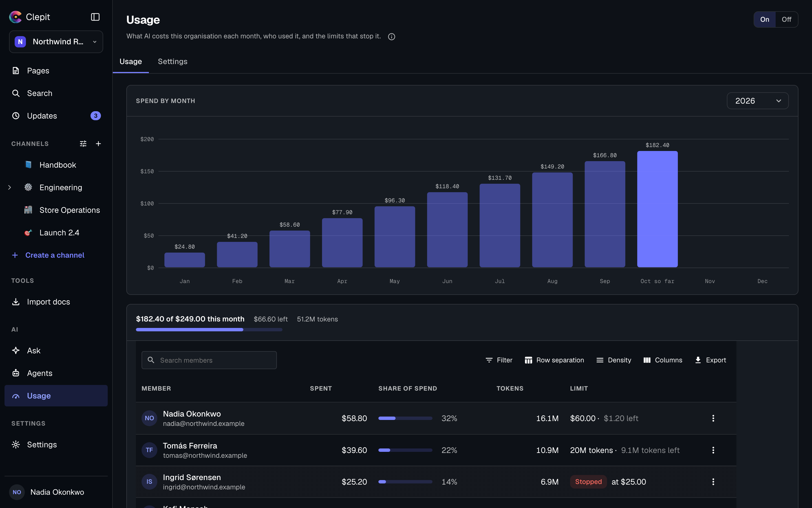Viewport: 812px width, 508px height.
Task: Open Search in the sidebar
Action: pos(56,93)
